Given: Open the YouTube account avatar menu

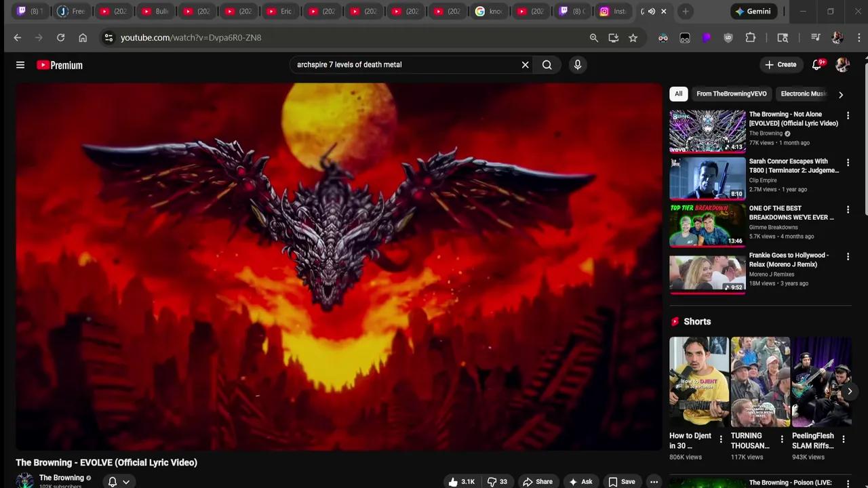Looking at the screenshot, I should click(x=842, y=65).
